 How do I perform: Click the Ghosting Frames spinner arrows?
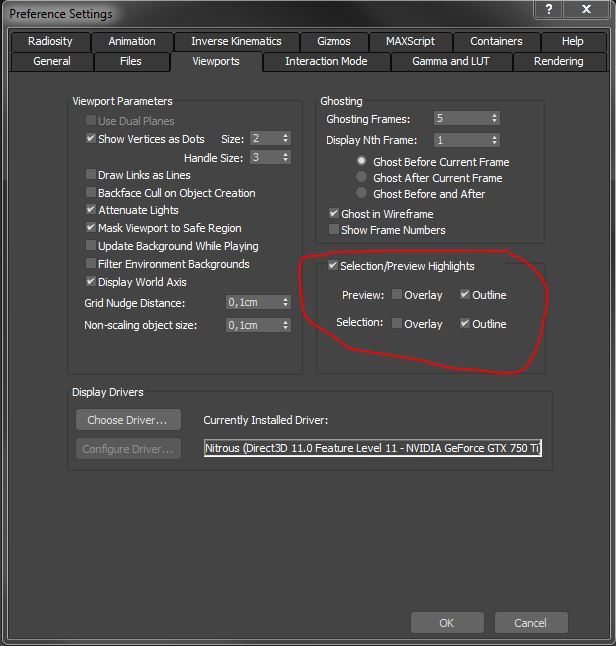494,119
